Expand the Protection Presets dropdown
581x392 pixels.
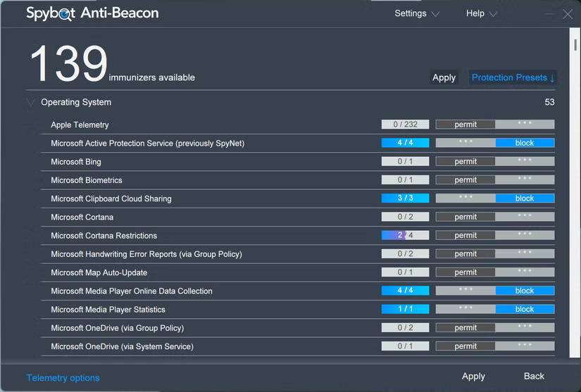pyautogui.click(x=513, y=77)
